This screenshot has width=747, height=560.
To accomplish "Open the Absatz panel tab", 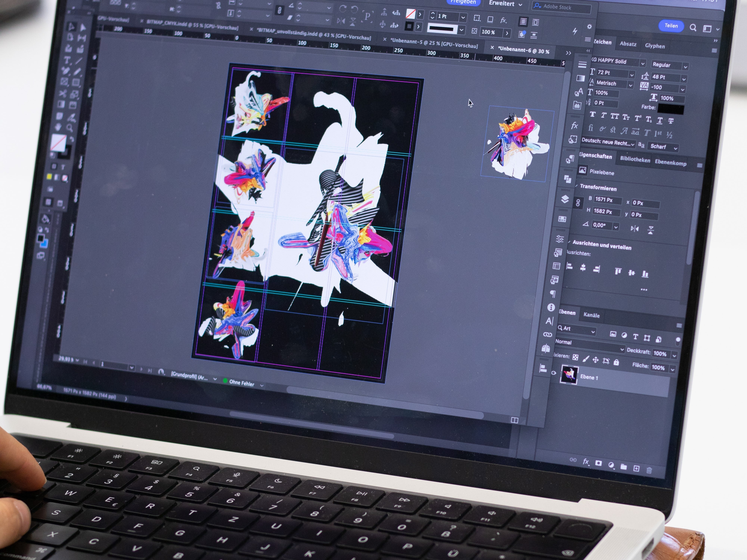I will click(x=628, y=44).
